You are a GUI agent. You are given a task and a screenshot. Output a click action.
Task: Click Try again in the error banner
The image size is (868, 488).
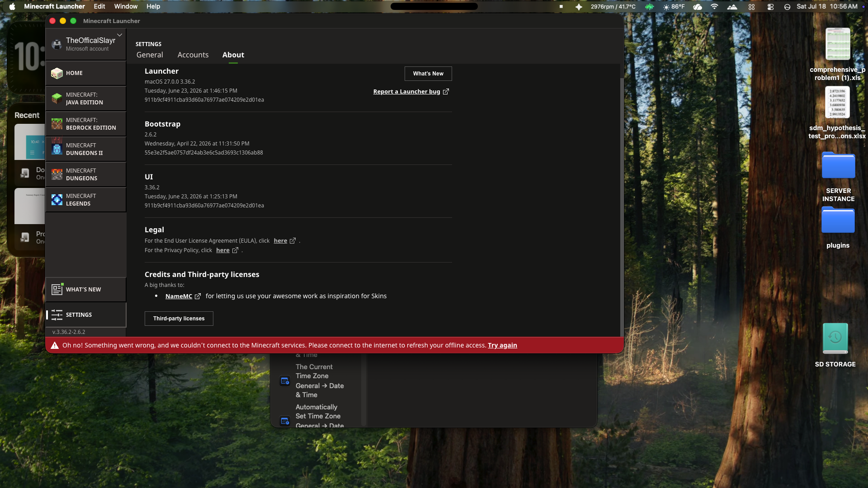(x=502, y=345)
